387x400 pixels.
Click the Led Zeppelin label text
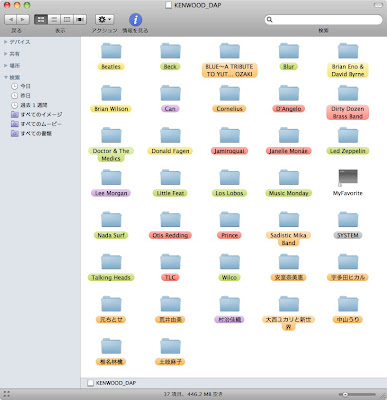pyautogui.click(x=348, y=151)
